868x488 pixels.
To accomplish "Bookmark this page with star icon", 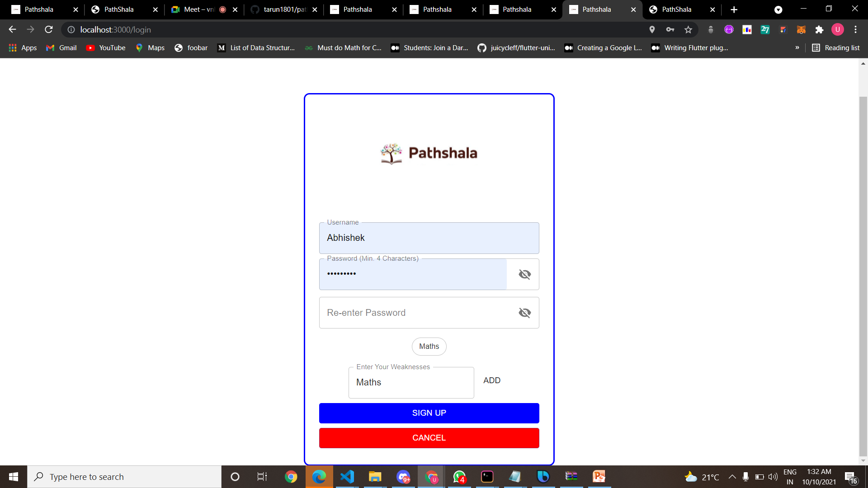I will point(688,29).
